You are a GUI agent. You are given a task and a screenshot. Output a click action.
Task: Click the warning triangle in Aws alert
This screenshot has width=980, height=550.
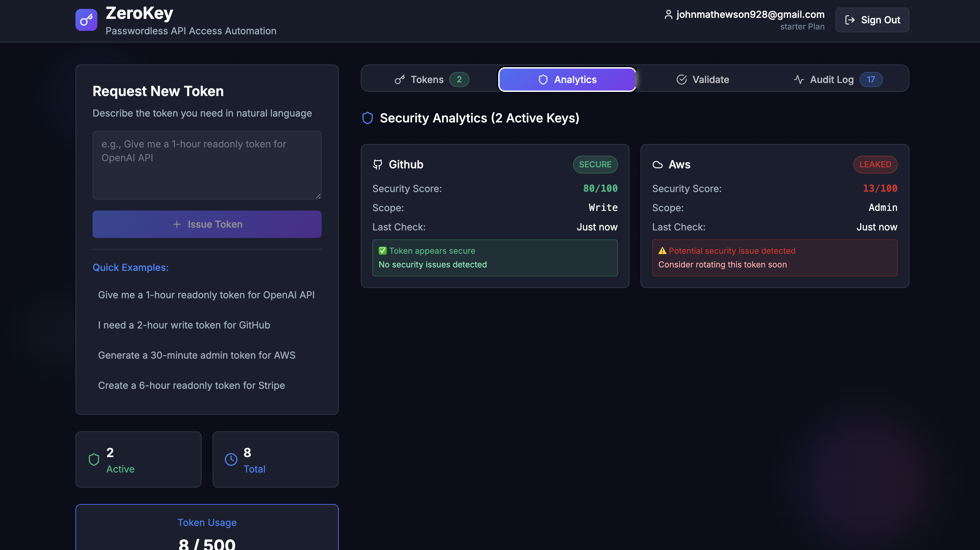pyautogui.click(x=662, y=251)
